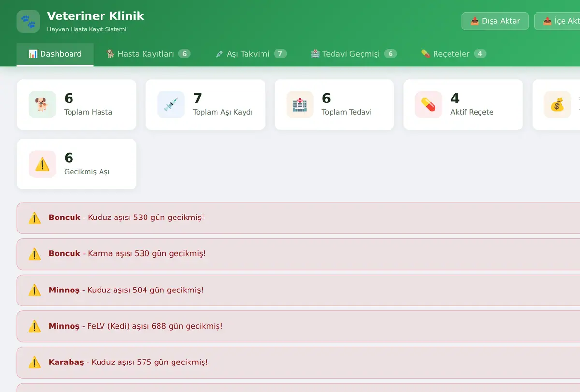Screen dimensions: 580x392
Task: Open the Dashboard tab
Action: tap(55, 54)
